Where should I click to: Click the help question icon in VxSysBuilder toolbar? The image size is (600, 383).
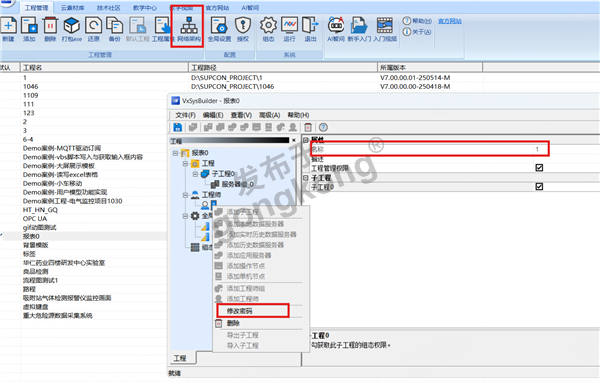tap(323, 127)
